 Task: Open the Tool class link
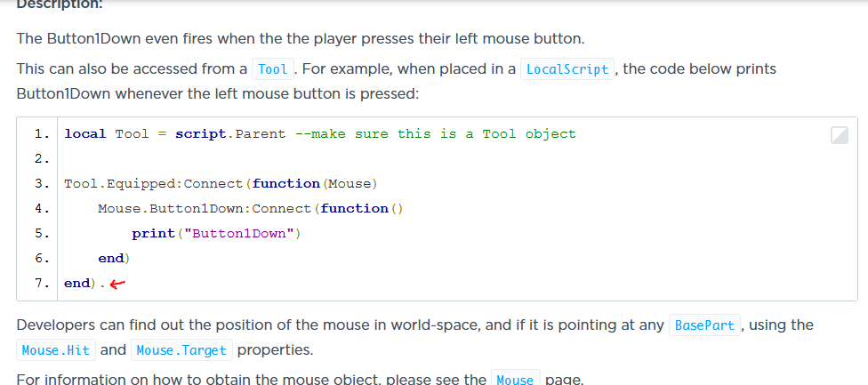(273, 69)
